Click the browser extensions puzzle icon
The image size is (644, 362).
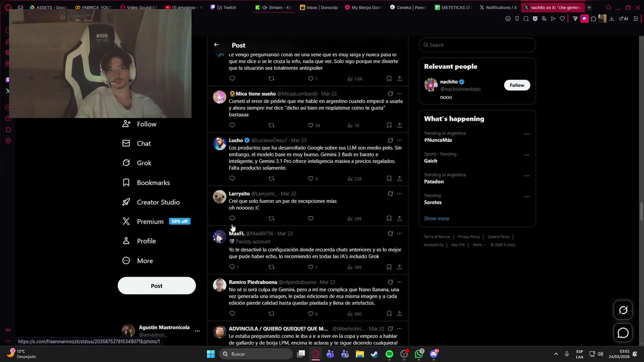[593, 19]
